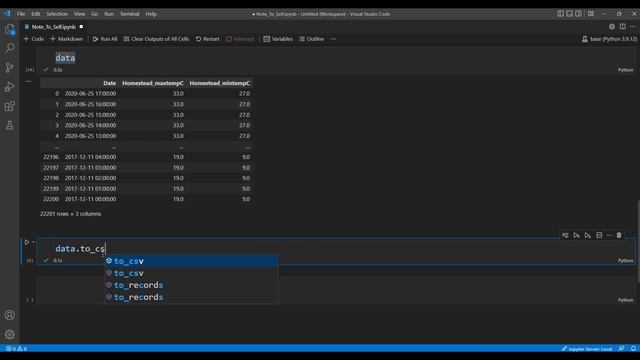
Task: Open the Explorer view in activity bar
Action: coord(9,29)
